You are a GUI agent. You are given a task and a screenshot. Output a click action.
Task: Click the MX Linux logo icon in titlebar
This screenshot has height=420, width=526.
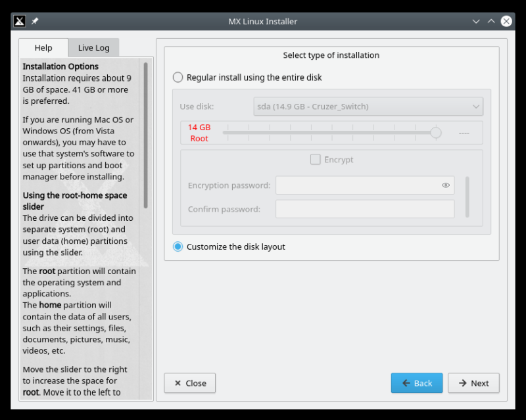pos(20,21)
